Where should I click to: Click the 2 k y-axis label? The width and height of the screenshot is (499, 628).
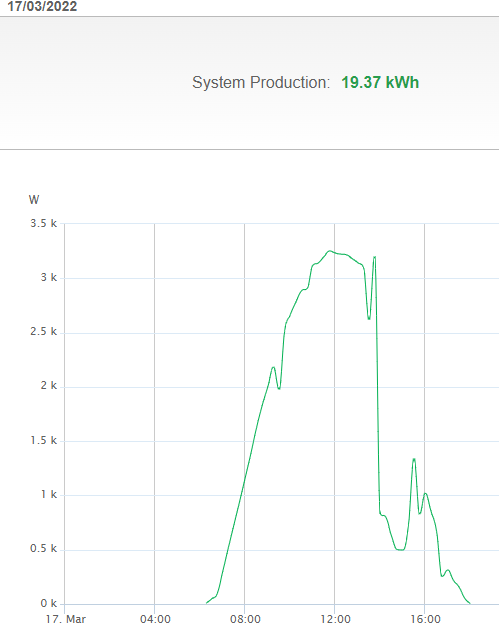tap(49, 386)
